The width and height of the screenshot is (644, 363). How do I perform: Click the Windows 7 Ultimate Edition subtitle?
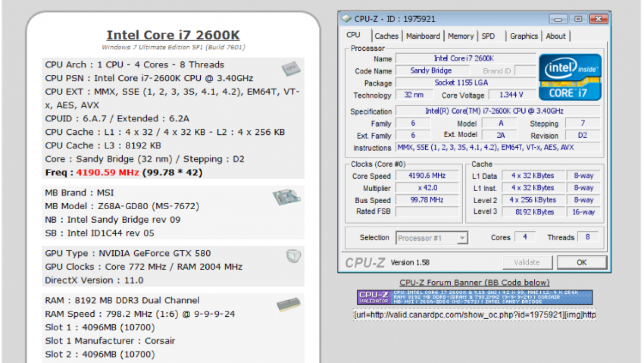pos(173,47)
